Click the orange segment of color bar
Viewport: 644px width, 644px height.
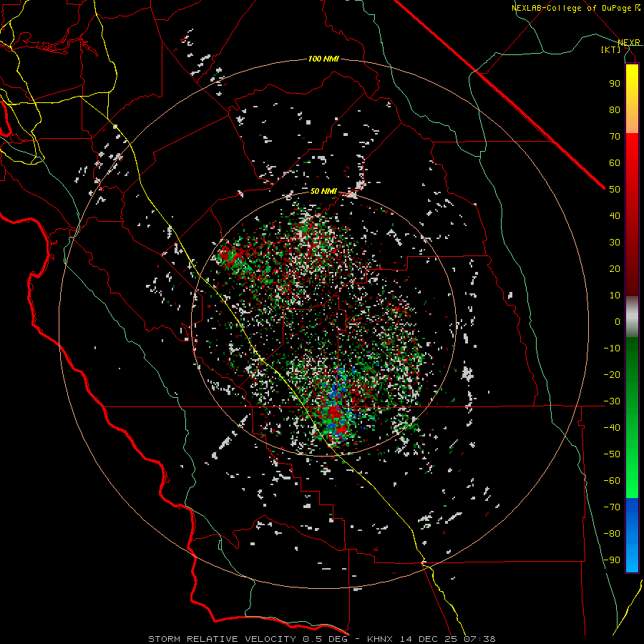632,121
